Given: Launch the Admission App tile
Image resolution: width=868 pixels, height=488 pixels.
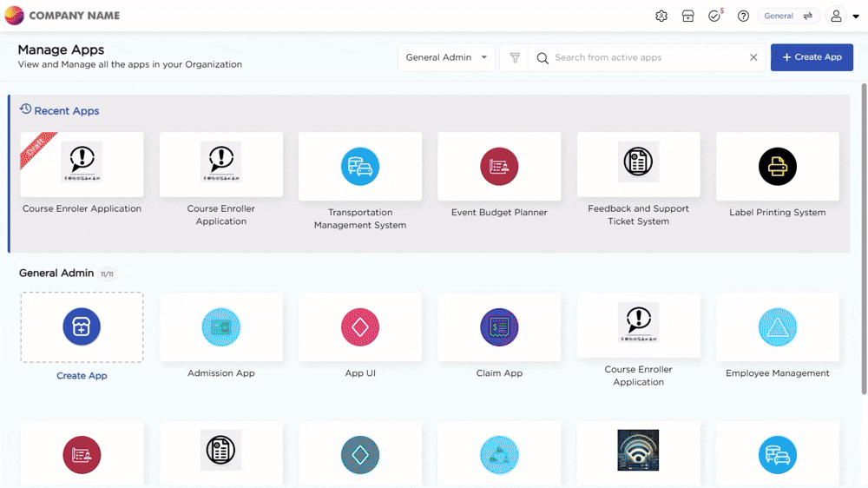Looking at the screenshot, I should [x=221, y=327].
